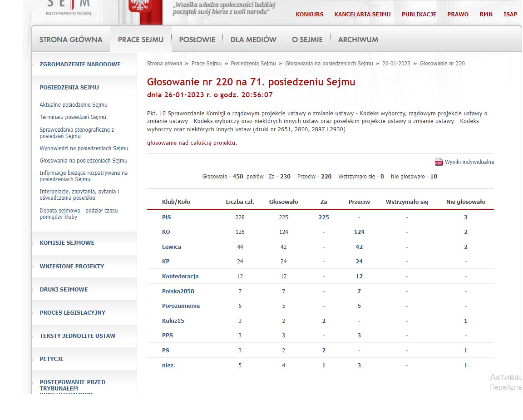Open Wyniki indywidualne link

point(469,162)
